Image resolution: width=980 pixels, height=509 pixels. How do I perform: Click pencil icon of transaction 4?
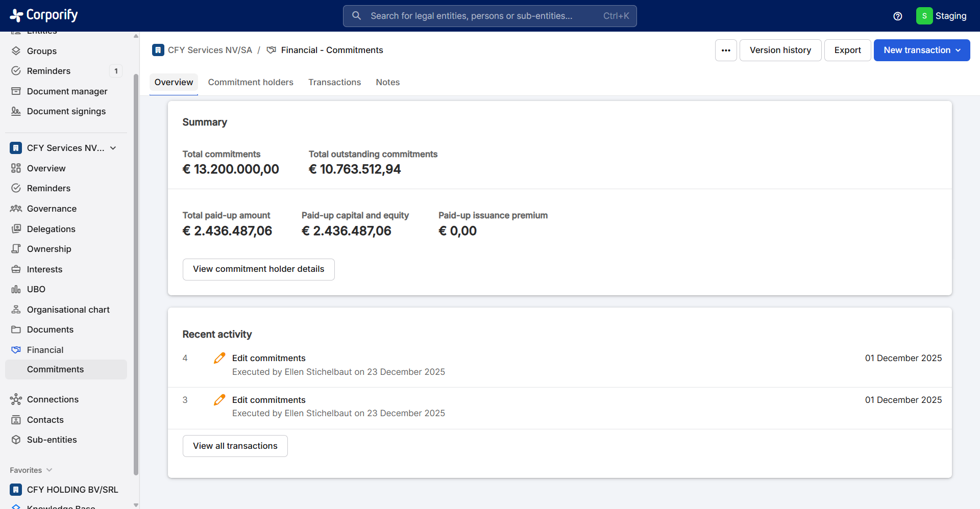[219, 359]
